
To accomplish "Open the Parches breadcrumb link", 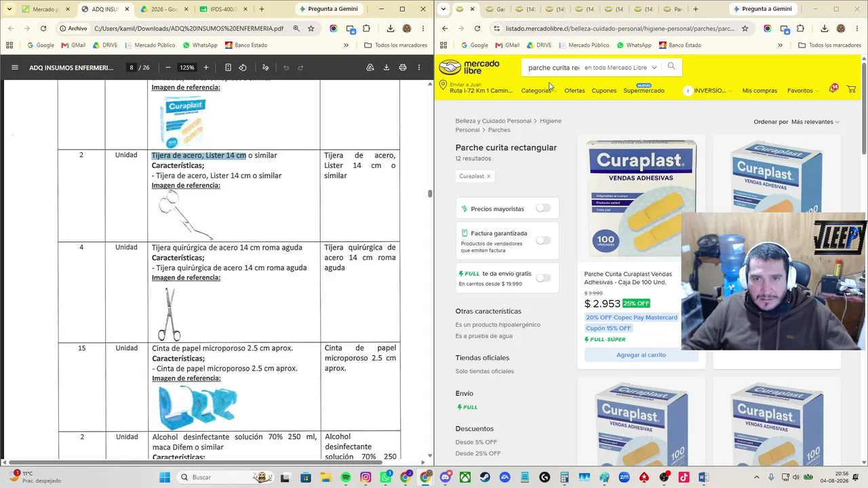I will [499, 129].
